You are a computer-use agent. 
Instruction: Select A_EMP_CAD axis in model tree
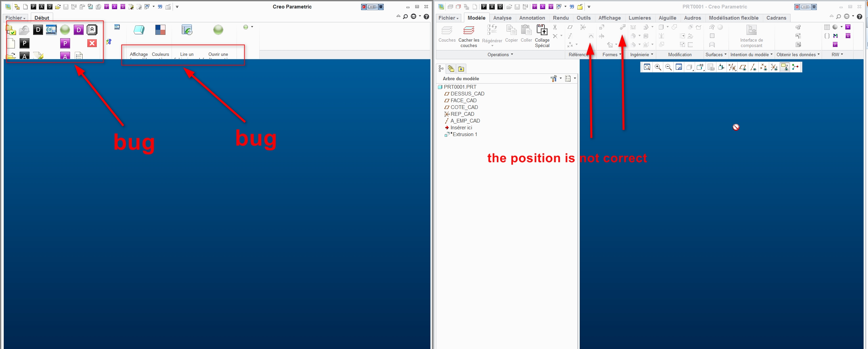tap(465, 121)
